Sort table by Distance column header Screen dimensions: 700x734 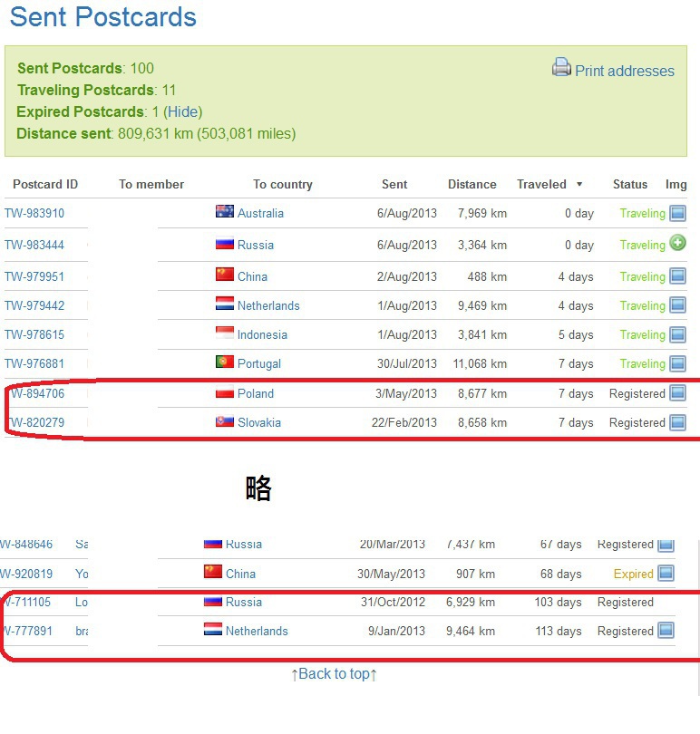click(472, 185)
